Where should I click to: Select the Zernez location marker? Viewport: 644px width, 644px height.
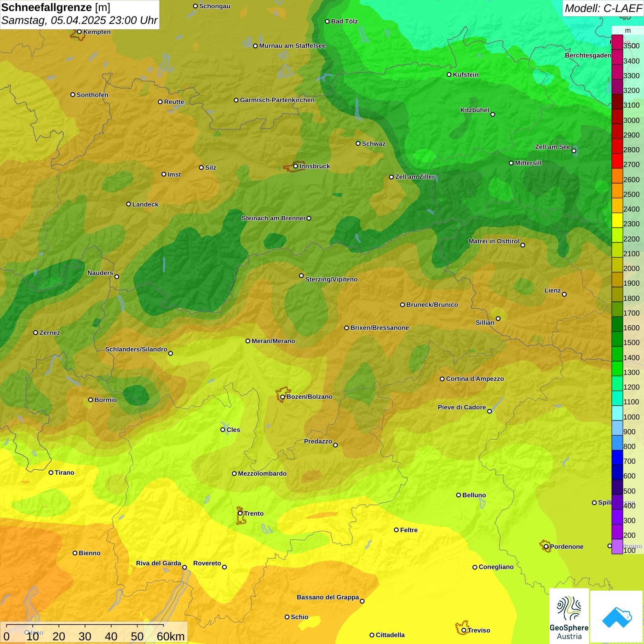(36, 333)
